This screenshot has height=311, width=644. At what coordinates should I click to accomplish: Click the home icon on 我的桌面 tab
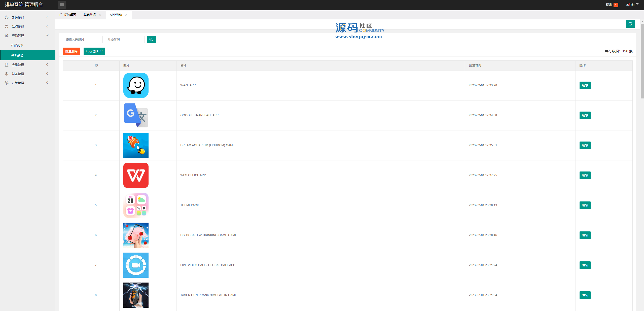61,15
